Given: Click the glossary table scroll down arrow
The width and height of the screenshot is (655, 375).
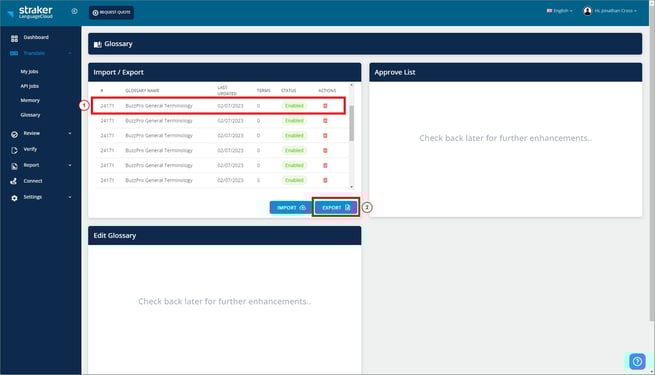Looking at the screenshot, I should tap(351, 187).
